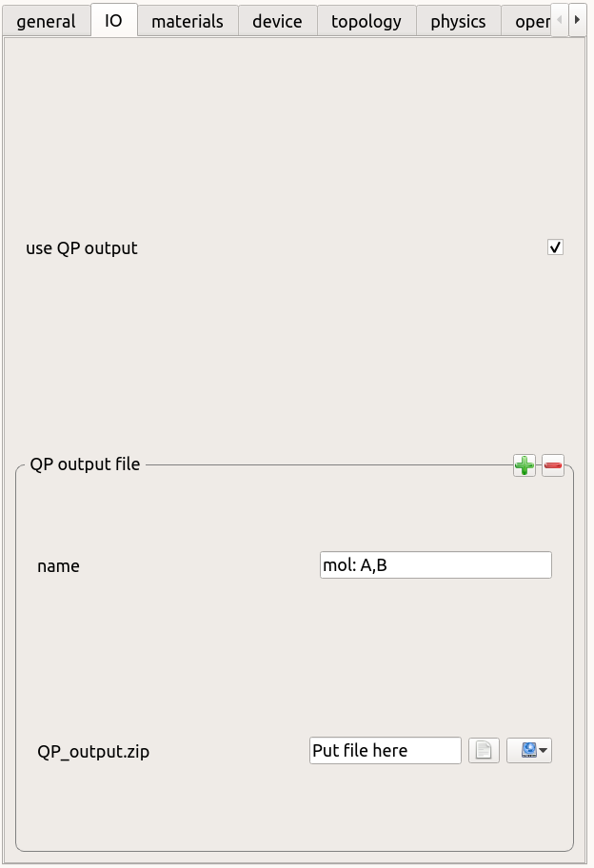Open the partially hidden oper tab
Screen dimensions: 594x868
[x=526, y=21]
